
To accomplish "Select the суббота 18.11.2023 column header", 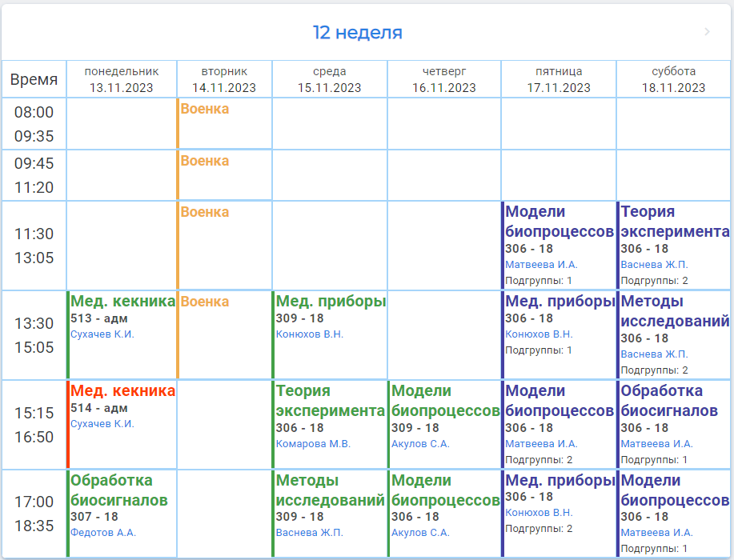I will point(673,79).
